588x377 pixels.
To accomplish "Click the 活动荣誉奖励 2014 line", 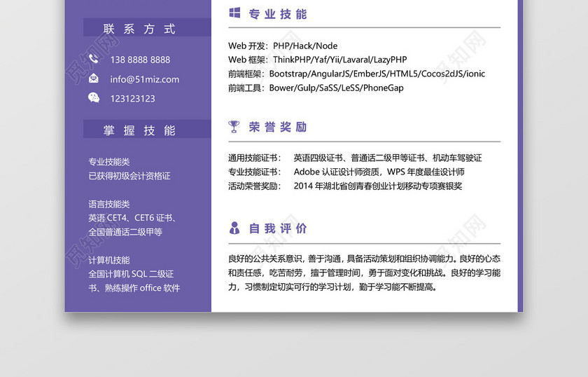I will 345,186.
